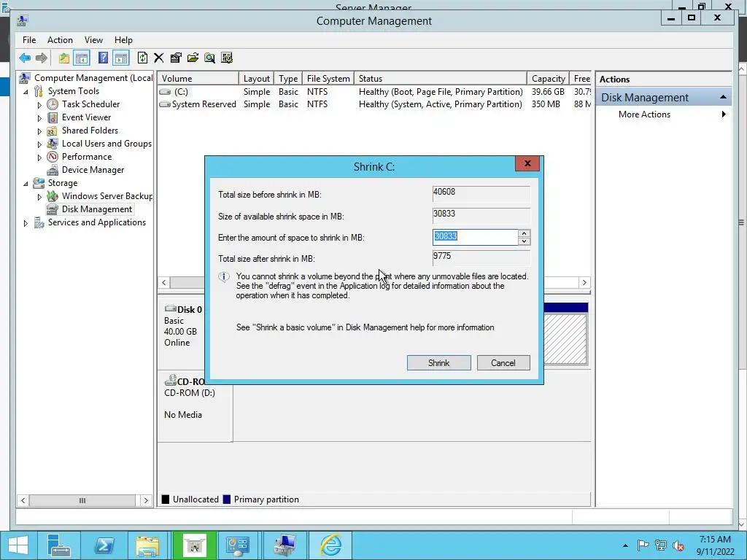Click the shrink amount input field

click(475, 237)
